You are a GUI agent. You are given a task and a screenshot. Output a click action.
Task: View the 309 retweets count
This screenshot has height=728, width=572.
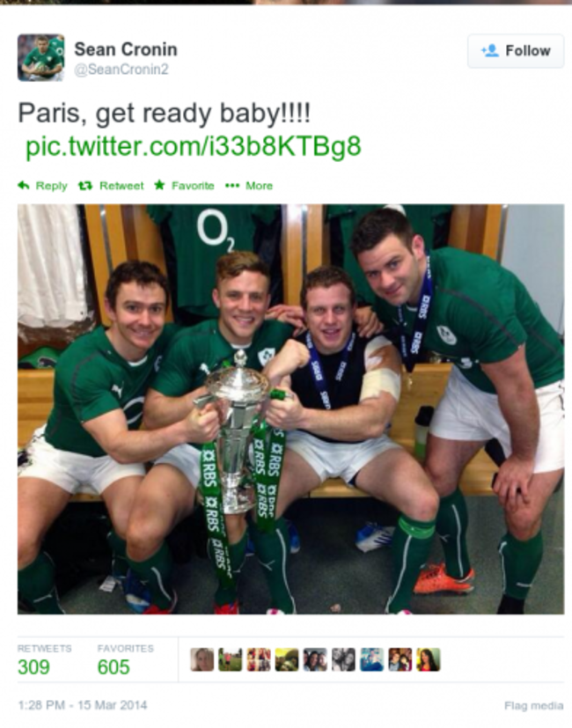pos(34,667)
